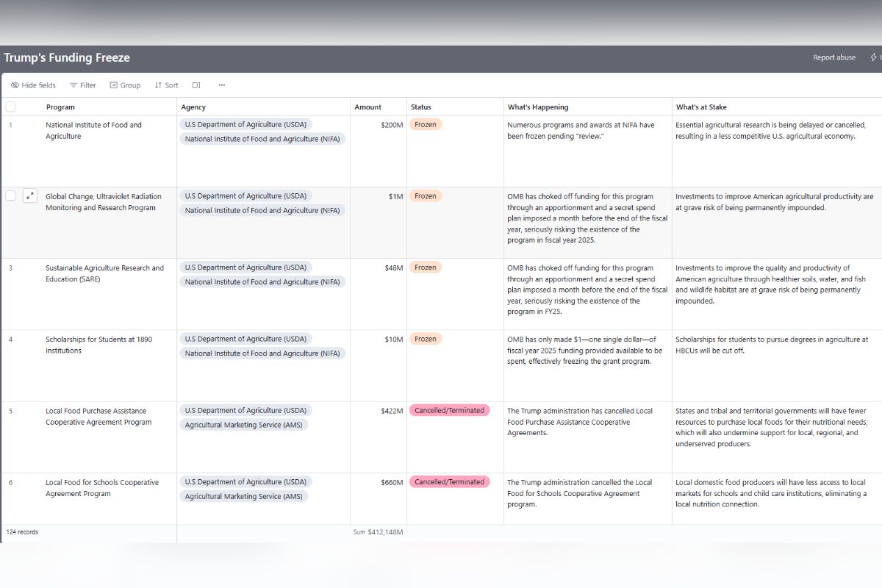Image resolution: width=882 pixels, height=588 pixels.
Task: Click the Filter toolbar button
Action: [83, 85]
